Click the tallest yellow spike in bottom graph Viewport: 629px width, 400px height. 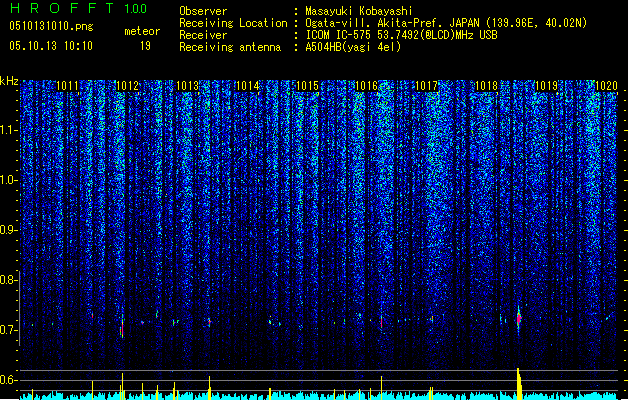tap(519, 383)
